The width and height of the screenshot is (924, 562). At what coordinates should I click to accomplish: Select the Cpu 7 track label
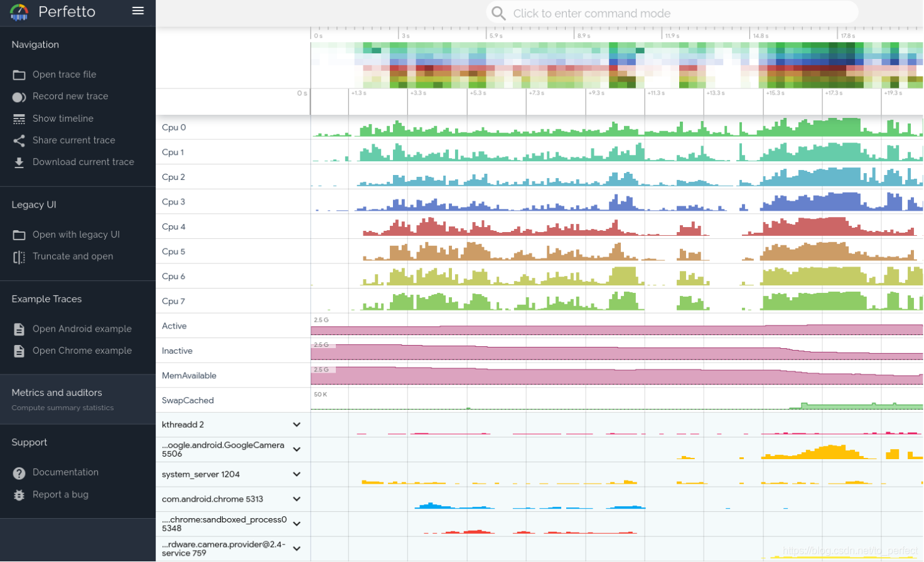coord(174,301)
